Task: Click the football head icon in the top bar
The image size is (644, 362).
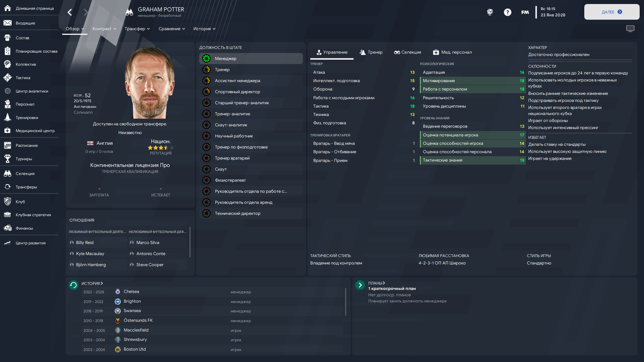Action: coord(490,12)
